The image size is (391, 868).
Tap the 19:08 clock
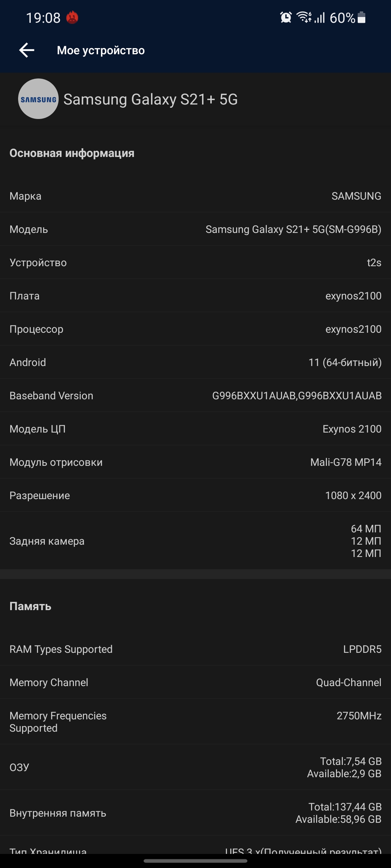[x=43, y=18]
